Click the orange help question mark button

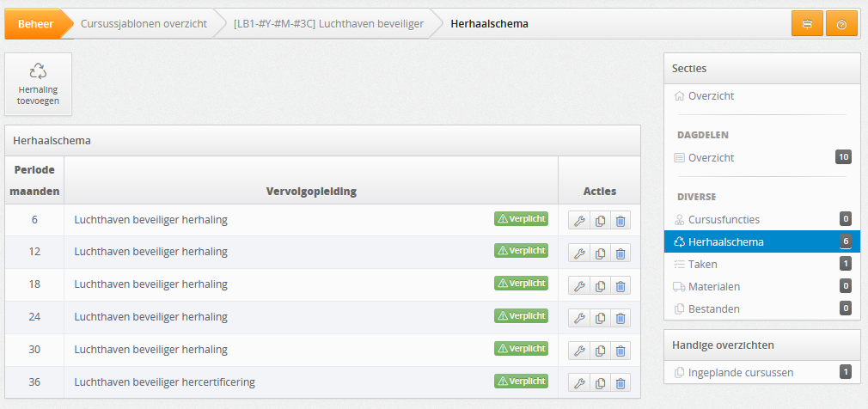[841, 24]
